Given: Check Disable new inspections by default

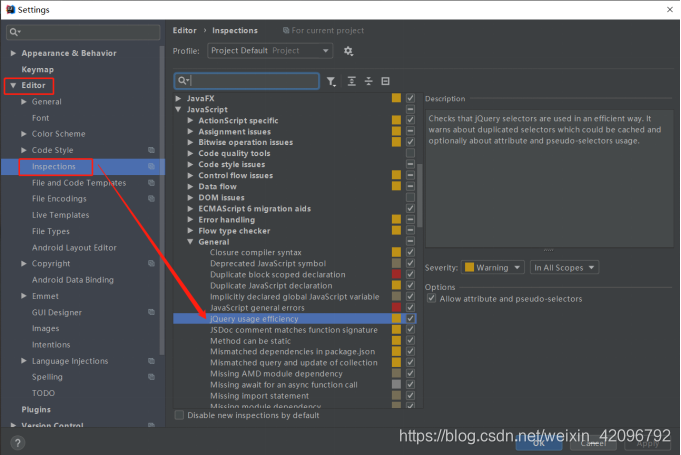Looking at the screenshot, I should point(179,415).
